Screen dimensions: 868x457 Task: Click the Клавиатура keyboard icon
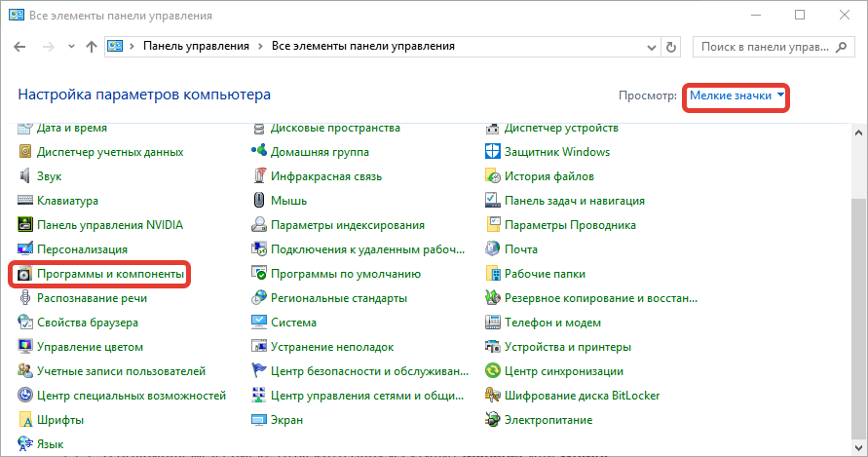pos(25,201)
